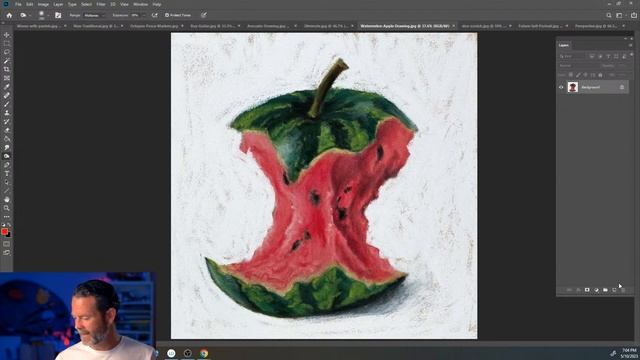Switch to Woman with pastels.jpg tab
This screenshot has width=640, height=360.
pyautogui.click(x=38, y=26)
